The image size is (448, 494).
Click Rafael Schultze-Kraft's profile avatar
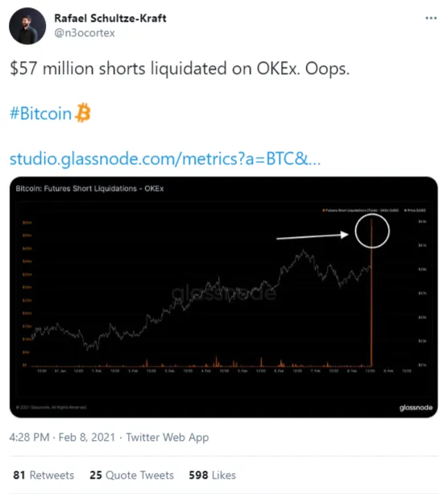pyautogui.click(x=27, y=26)
